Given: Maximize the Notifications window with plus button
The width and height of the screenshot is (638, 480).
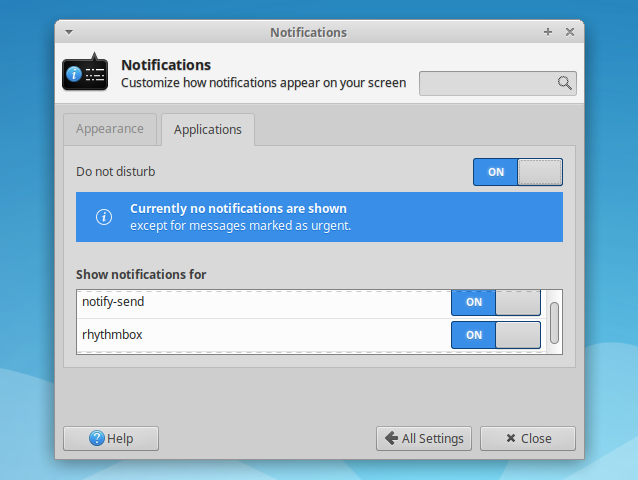Looking at the screenshot, I should tap(548, 32).
